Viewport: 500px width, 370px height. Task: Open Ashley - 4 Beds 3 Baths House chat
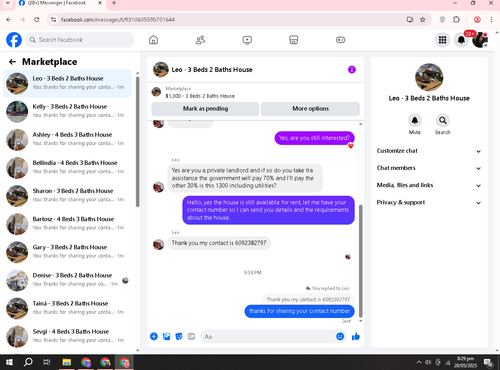tap(67, 140)
